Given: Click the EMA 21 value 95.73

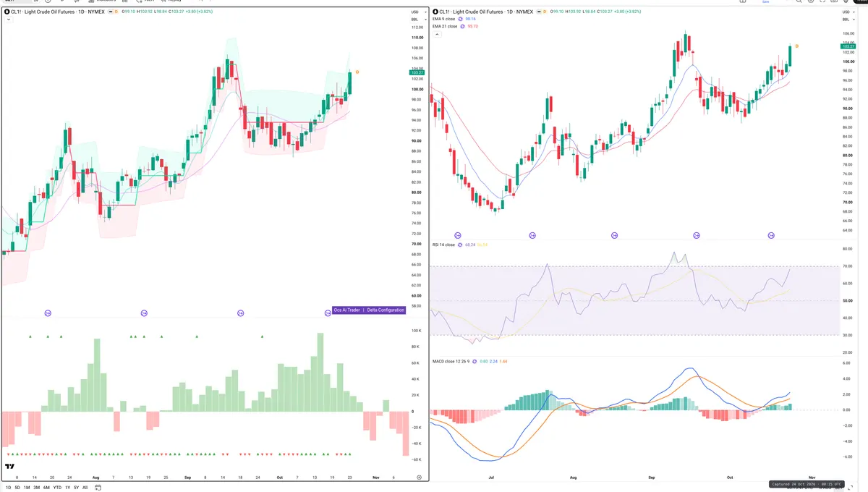Looking at the screenshot, I should pos(472,26).
